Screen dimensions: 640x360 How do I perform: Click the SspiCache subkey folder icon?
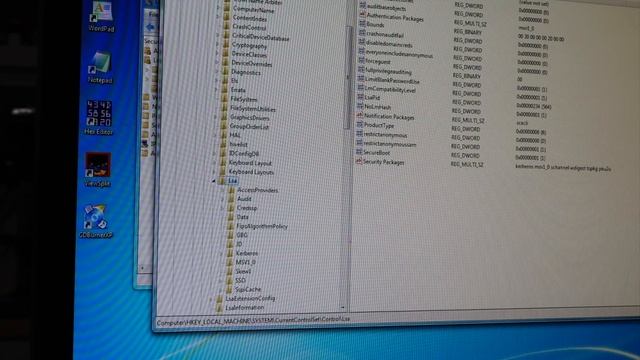click(x=229, y=289)
